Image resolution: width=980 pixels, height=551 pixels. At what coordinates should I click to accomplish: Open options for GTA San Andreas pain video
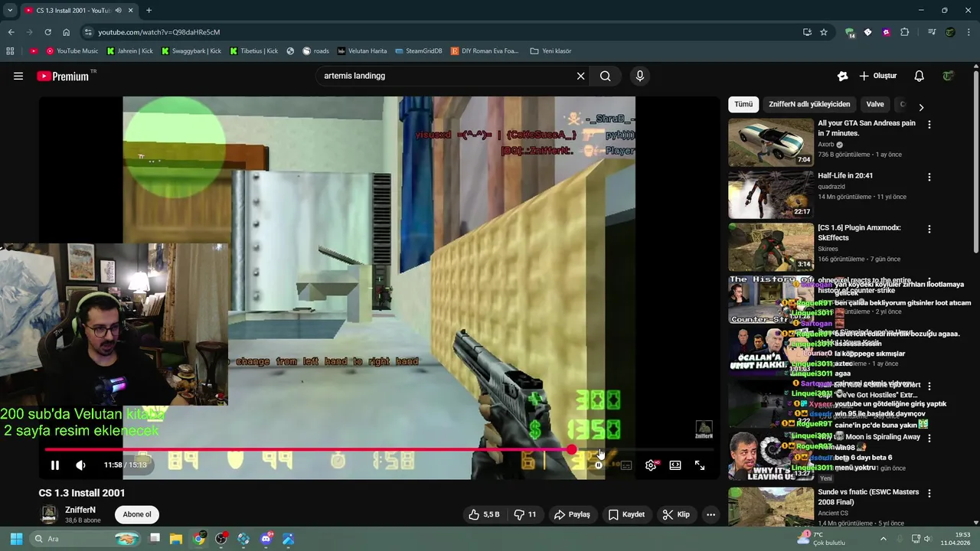pos(929,124)
